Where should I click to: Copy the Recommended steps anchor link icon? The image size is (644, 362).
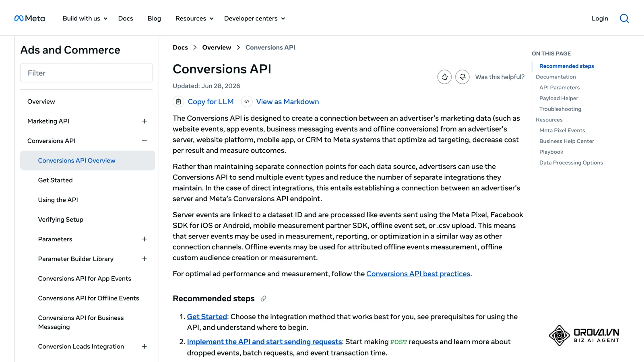(x=263, y=298)
